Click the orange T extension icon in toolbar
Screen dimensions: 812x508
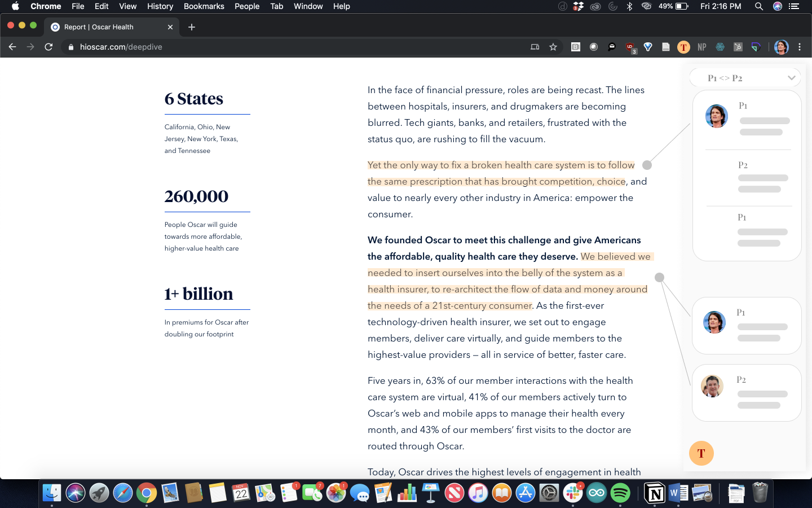683,47
